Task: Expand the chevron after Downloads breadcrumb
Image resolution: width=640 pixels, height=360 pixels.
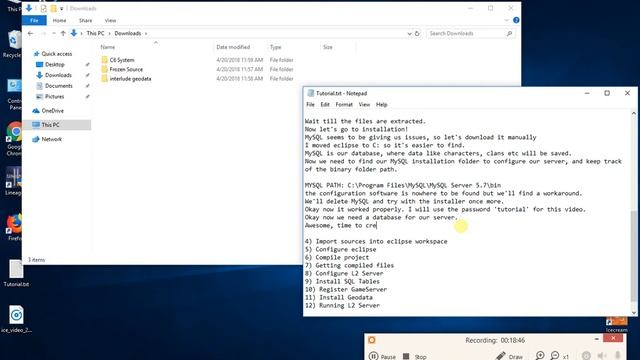Action: (x=146, y=33)
